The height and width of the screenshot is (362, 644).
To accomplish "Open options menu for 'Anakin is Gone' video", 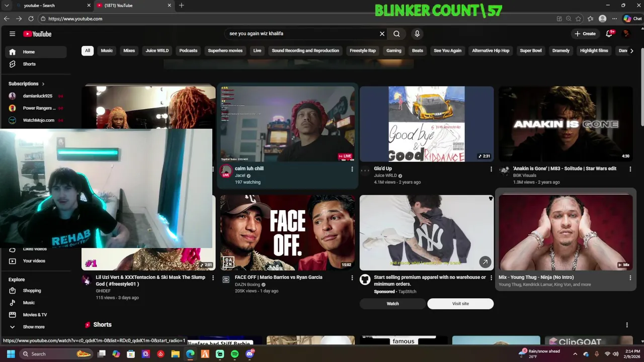I will 630,169.
